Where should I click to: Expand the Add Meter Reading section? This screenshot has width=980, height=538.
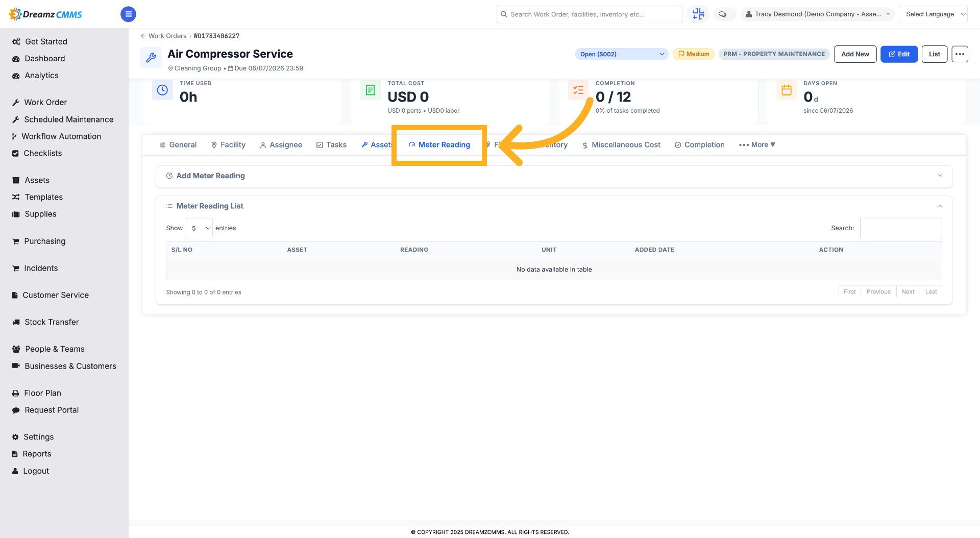[x=554, y=176]
